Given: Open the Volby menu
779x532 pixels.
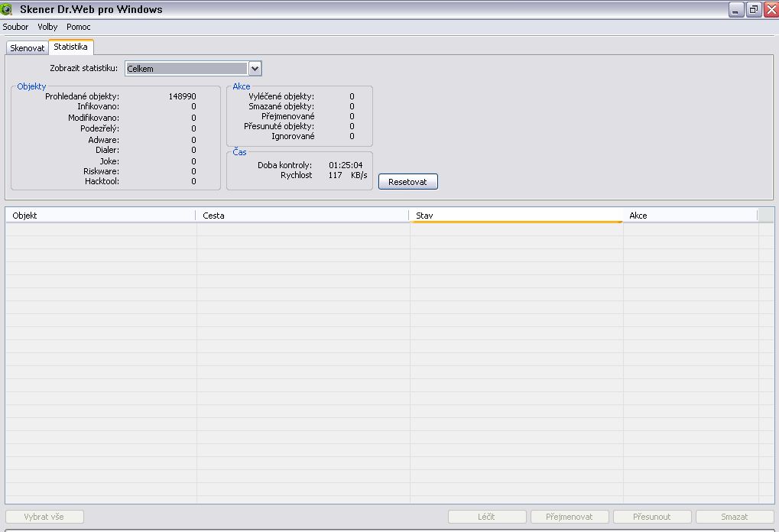Looking at the screenshot, I should [x=47, y=27].
